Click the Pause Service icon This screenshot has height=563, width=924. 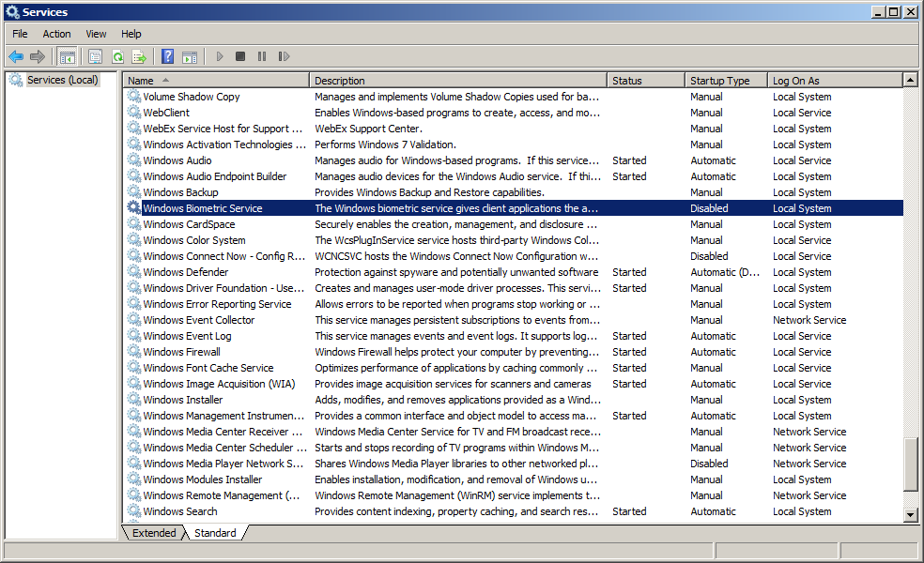[262, 56]
